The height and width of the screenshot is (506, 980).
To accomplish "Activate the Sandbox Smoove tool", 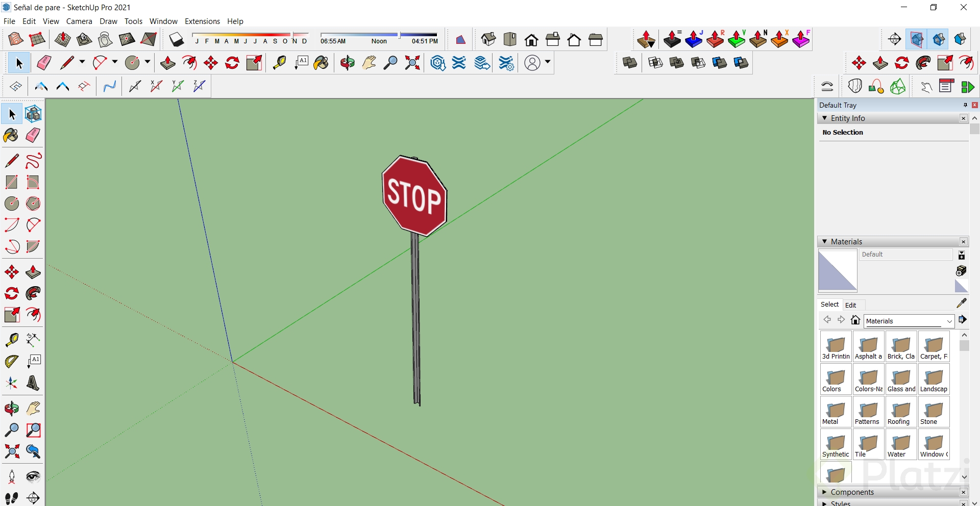I will 63,39.
